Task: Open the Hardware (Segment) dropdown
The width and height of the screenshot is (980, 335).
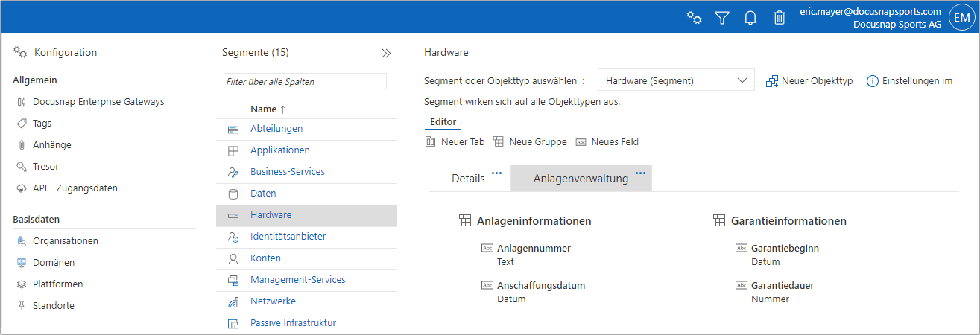Action: 677,80
